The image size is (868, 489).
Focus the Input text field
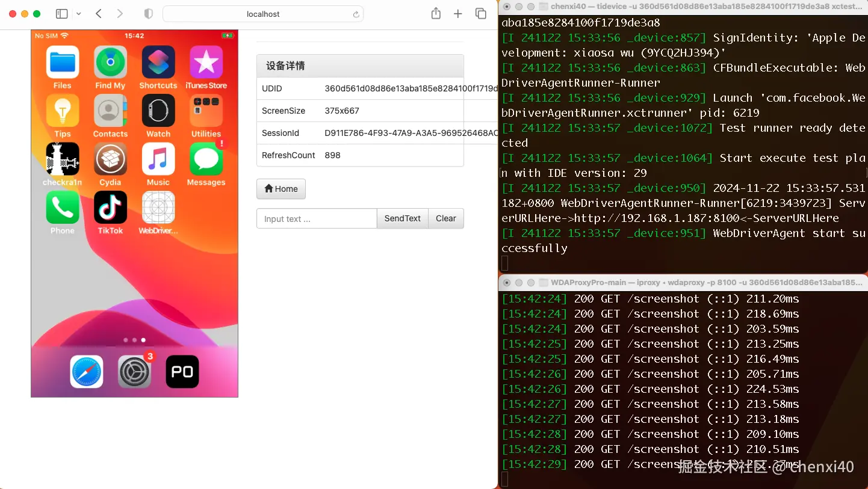coord(317,218)
